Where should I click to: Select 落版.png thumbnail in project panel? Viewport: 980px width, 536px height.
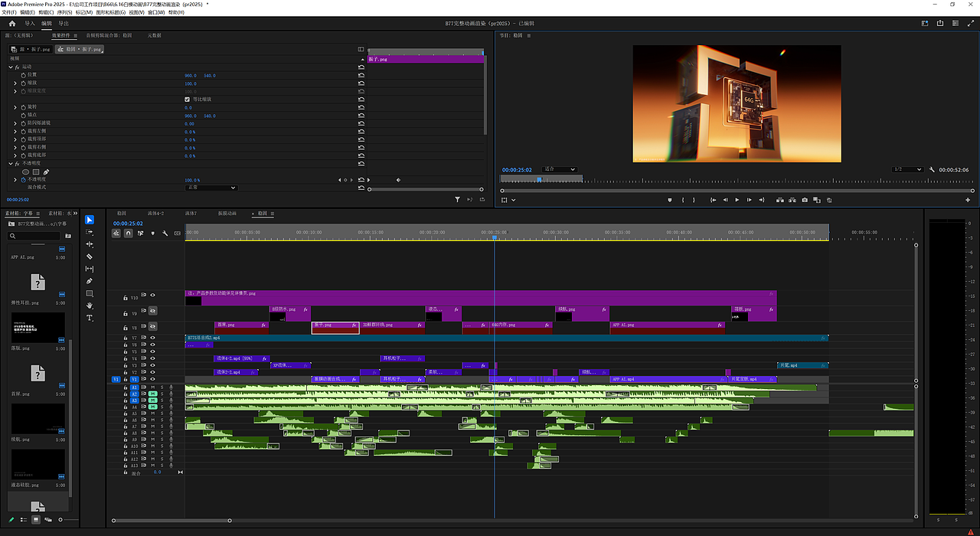(38, 327)
